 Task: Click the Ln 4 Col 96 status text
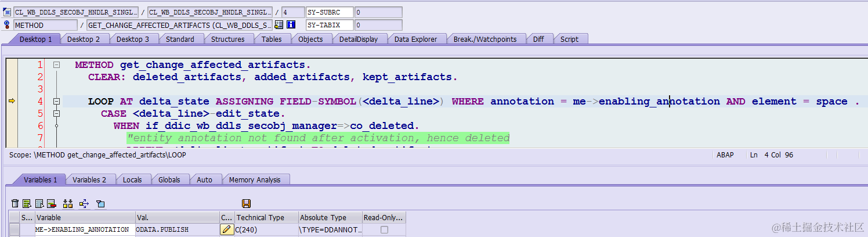click(772, 155)
